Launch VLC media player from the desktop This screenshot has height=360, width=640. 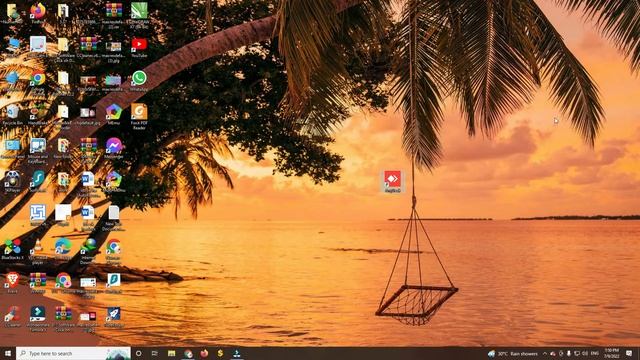(x=38, y=251)
